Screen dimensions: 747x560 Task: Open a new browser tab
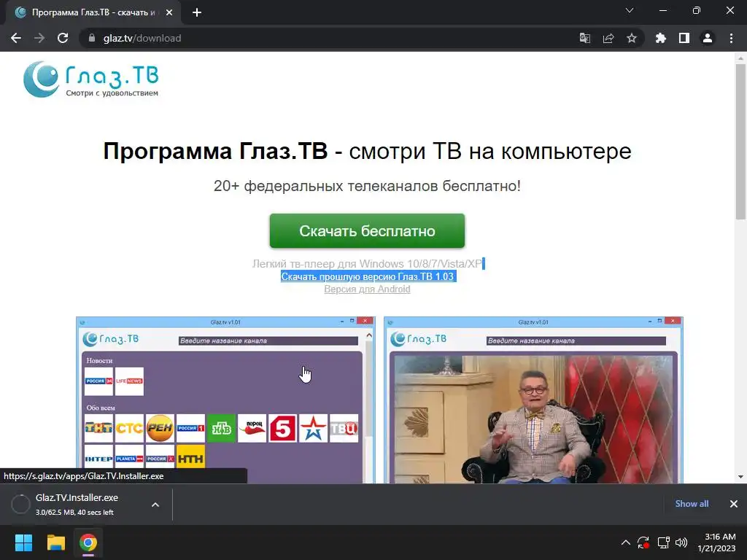[x=197, y=12]
